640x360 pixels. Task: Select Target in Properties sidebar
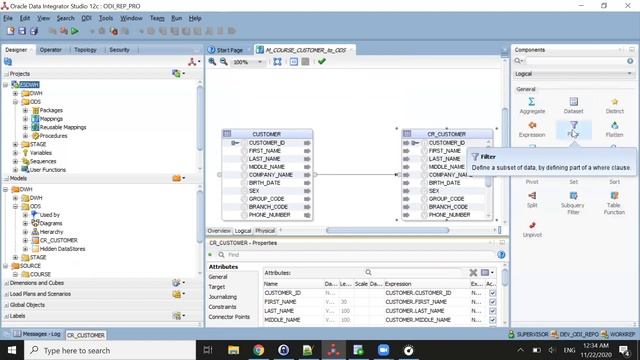click(217, 287)
